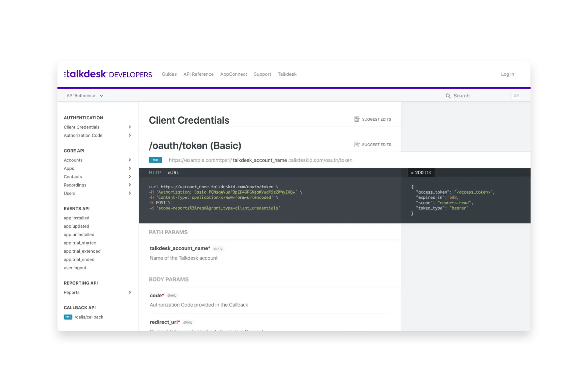
Task: Expand the Authorization Code sidebar chevron
Action: [x=130, y=136]
